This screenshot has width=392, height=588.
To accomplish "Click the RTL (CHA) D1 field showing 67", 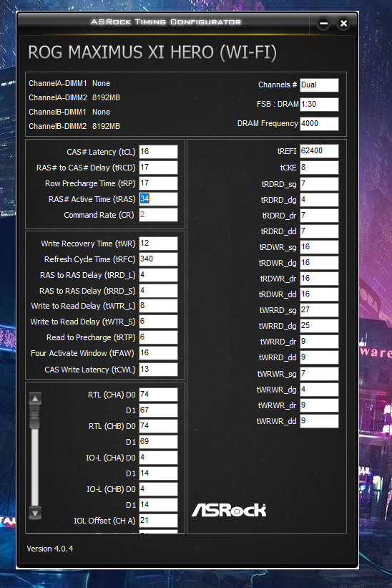I will pos(158,410).
